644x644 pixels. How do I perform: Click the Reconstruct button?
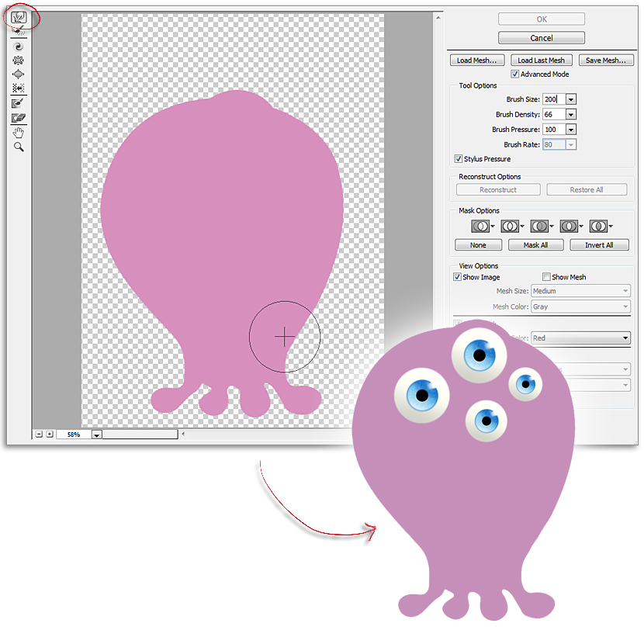[x=498, y=190]
